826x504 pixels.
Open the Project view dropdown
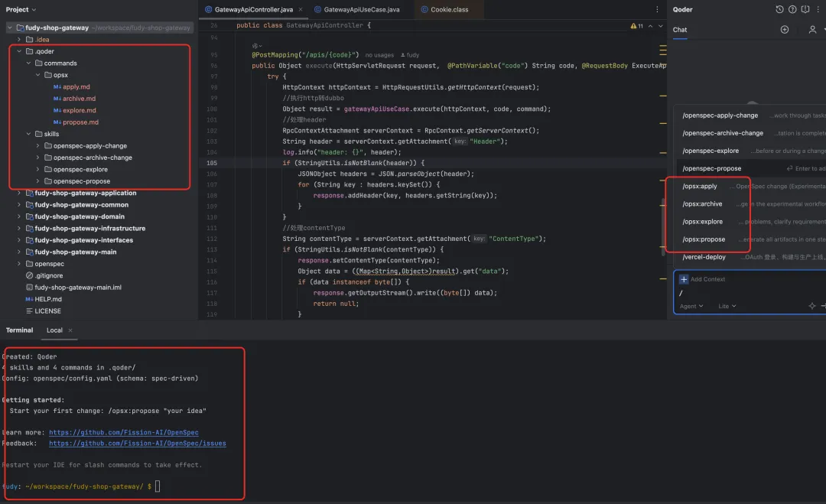(21, 9)
